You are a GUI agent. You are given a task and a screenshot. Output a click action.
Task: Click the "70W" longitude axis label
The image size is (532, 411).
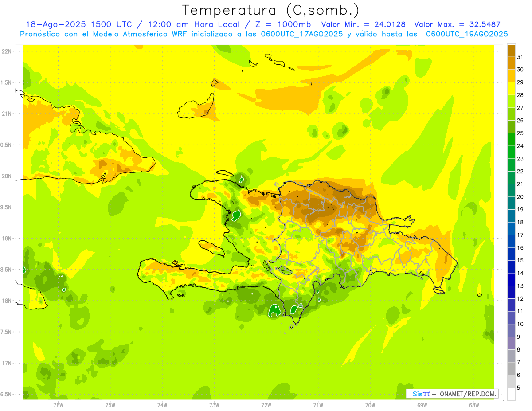coord(370,405)
